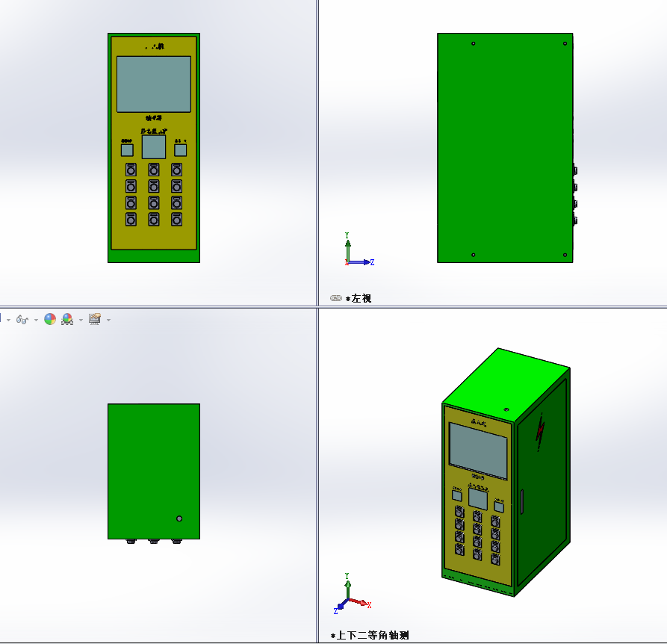Screen dimensions: 667x644
Task: Select the top-left connector socket in the front view
Action: click(x=131, y=170)
